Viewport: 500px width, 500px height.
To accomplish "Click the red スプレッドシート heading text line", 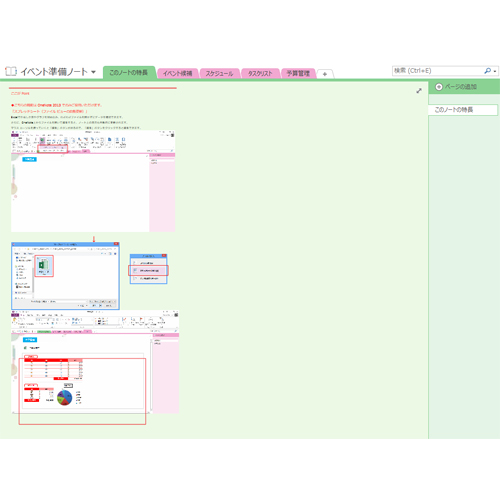I will pyautogui.click(x=49, y=111).
